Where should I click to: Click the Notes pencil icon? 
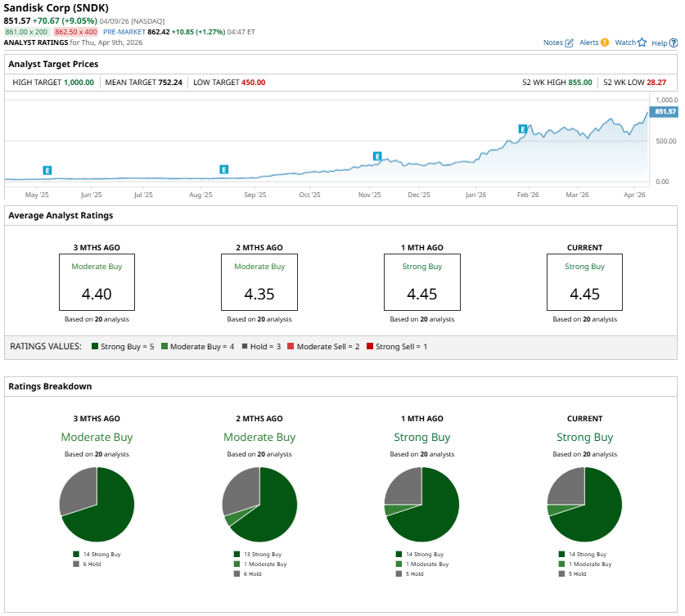[570, 43]
